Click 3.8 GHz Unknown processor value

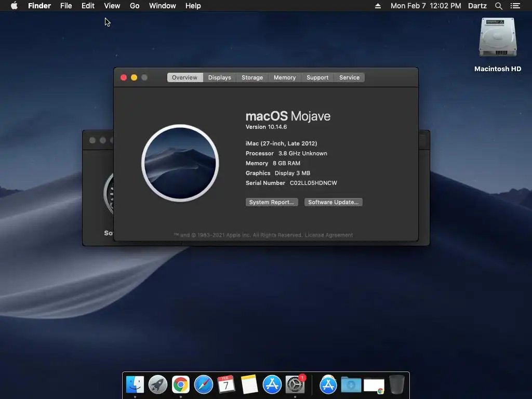tap(303, 153)
